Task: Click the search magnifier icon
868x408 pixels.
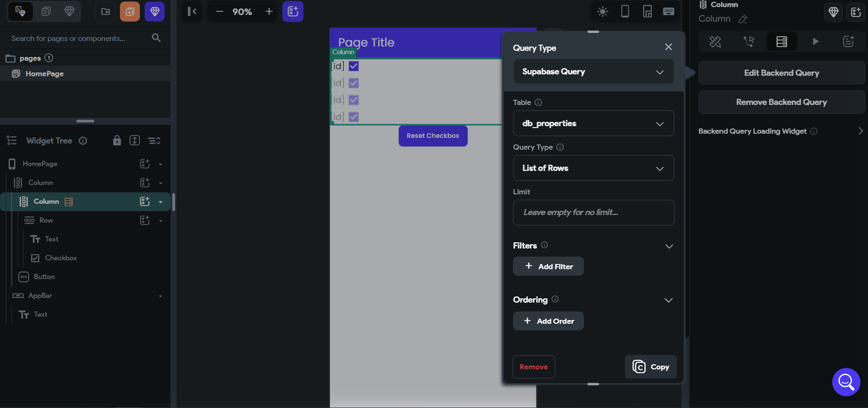Action: click(156, 38)
